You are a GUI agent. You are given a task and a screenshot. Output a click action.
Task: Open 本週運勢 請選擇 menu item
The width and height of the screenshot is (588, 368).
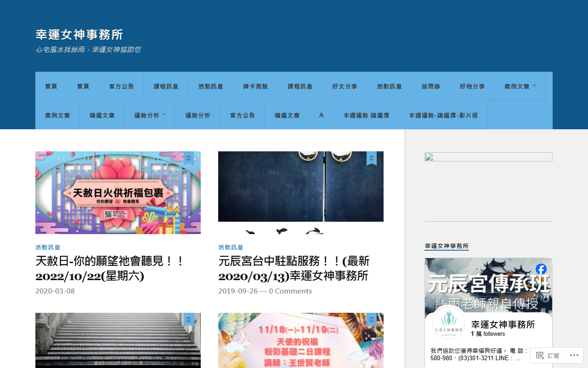coord(366,115)
